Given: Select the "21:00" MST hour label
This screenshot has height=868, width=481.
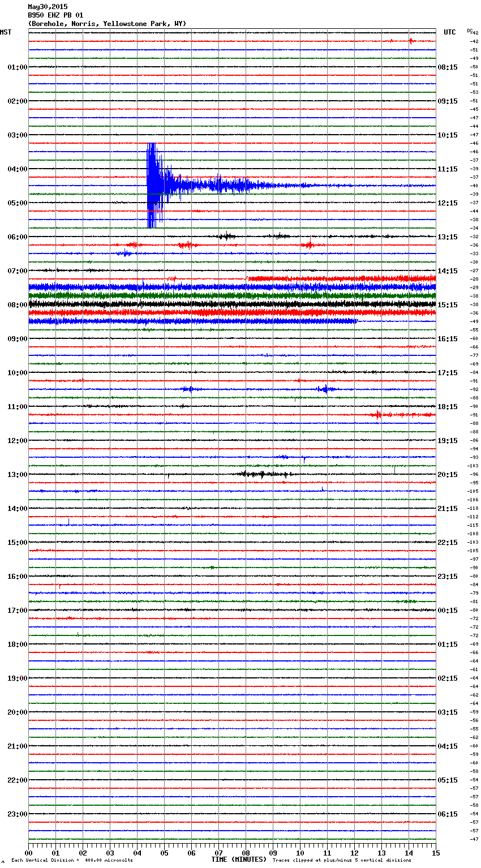Looking at the screenshot, I should (18, 746).
